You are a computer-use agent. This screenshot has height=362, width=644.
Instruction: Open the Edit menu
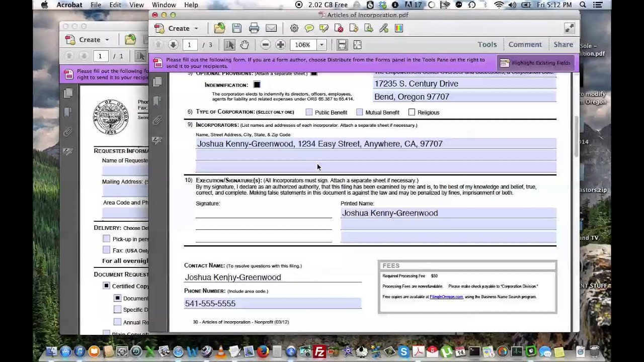[x=115, y=5]
